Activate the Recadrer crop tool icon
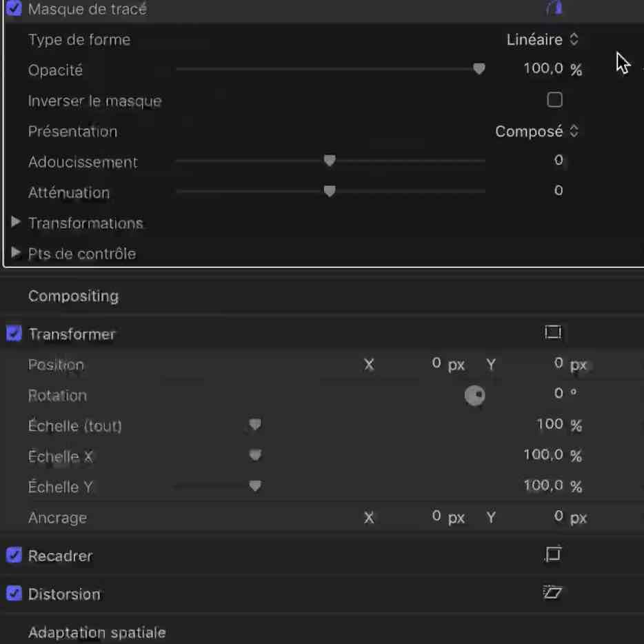The image size is (644, 644). [553, 554]
